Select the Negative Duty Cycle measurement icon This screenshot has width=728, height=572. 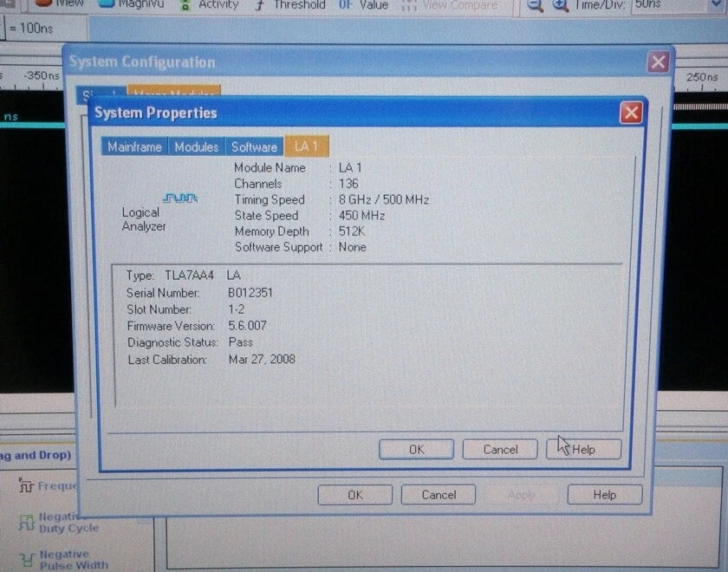[27, 523]
